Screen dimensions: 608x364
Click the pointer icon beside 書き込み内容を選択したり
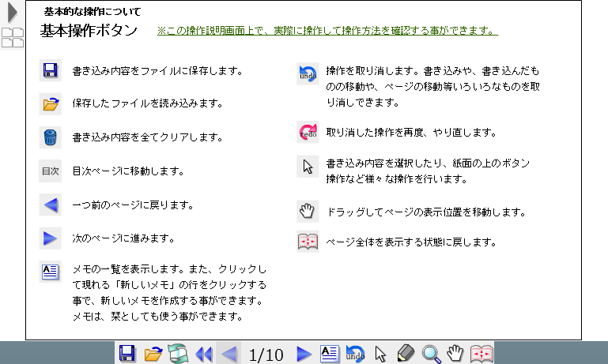308,167
